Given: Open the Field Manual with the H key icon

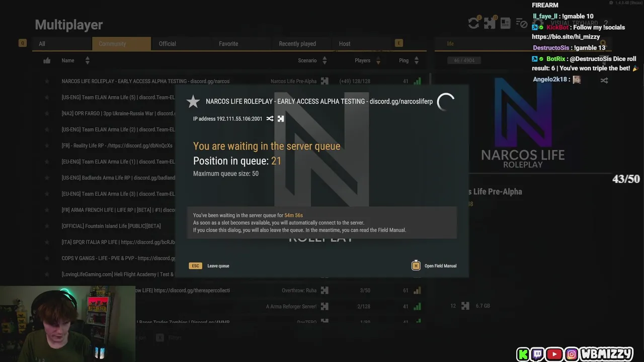Looking at the screenshot, I should click(416, 265).
